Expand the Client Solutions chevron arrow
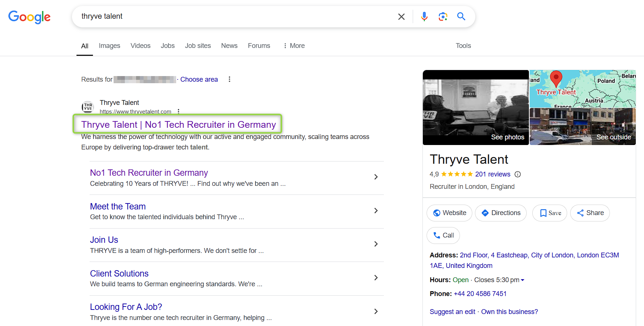 click(x=376, y=278)
